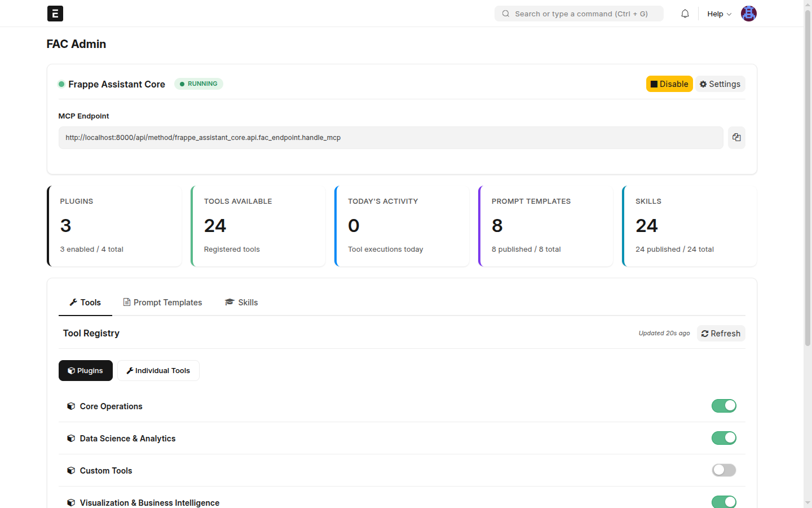Click the 'Updated 20s ago' text

[x=664, y=333]
